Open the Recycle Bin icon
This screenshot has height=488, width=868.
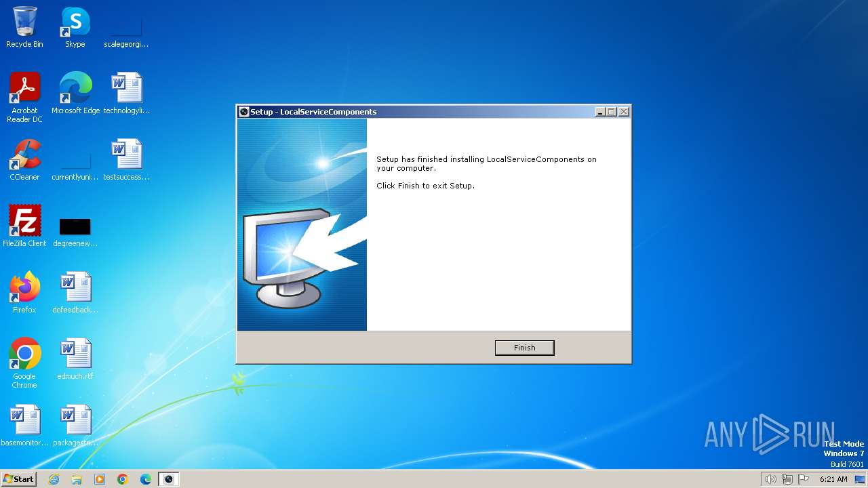click(x=24, y=27)
